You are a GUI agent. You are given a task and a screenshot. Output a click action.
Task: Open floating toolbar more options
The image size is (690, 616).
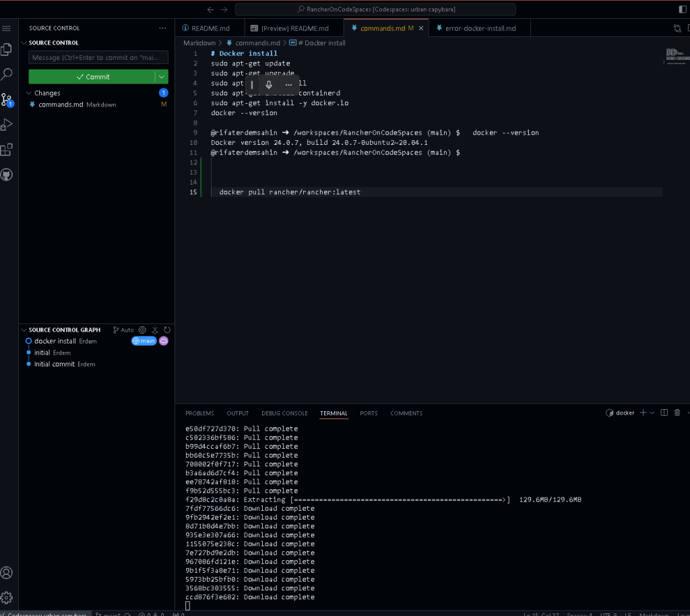tap(288, 84)
